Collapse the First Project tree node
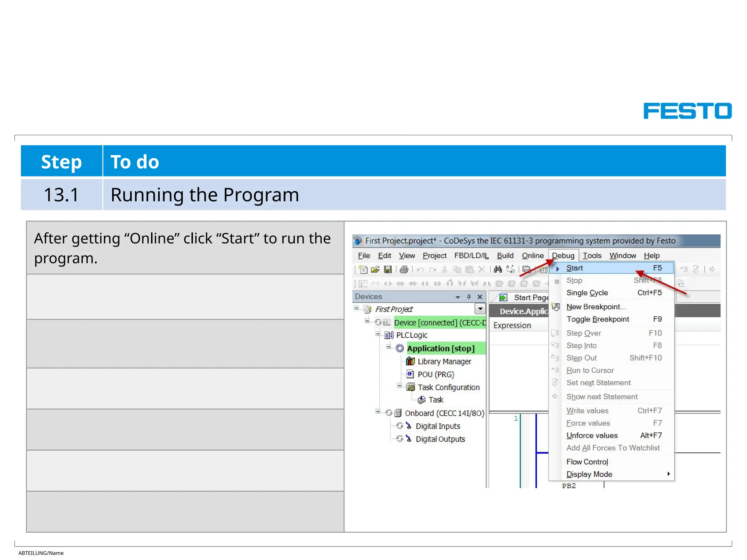 coord(356,308)
